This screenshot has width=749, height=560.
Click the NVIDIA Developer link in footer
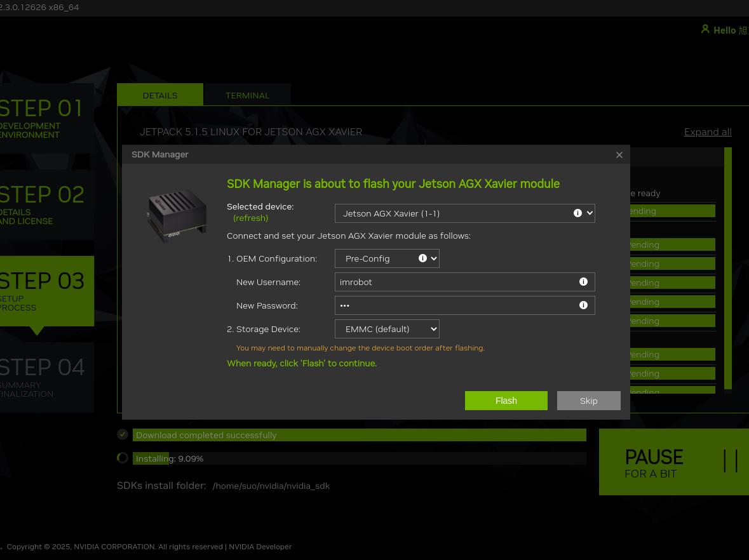[x=260, y=547]
